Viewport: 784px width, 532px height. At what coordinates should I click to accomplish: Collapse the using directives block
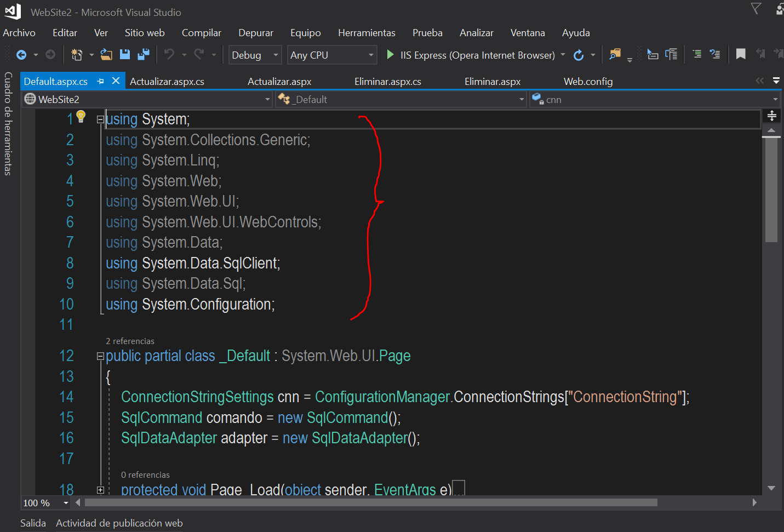(x=100, y=119)
